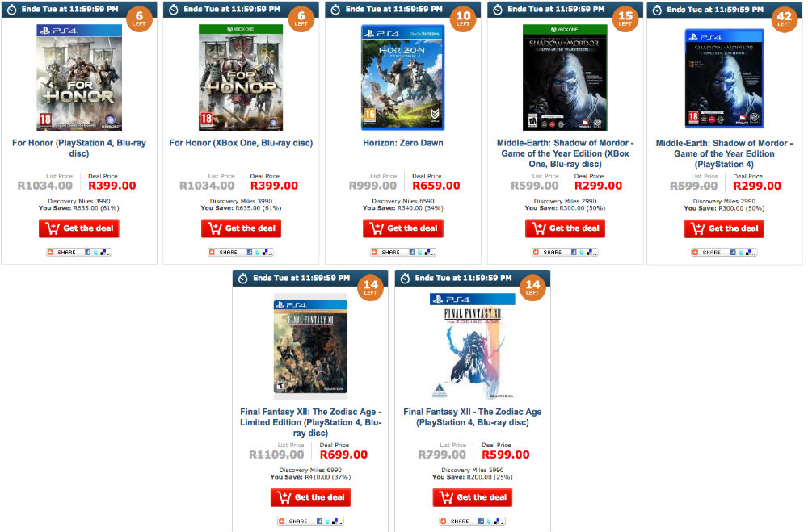Click Facebook share icon under For Honor PlayStation 4

87,253
